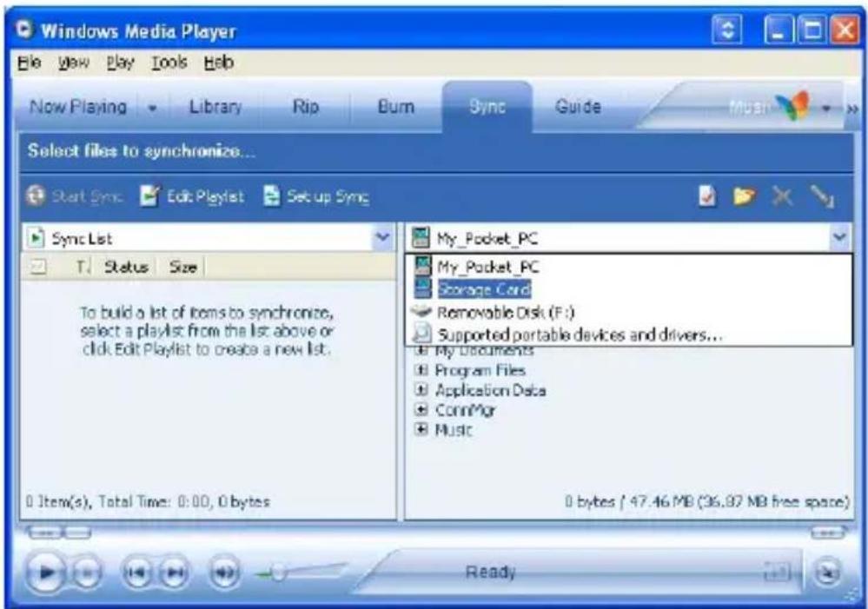Open the Help menu
The image size is (868, 609).
(219, 62)
